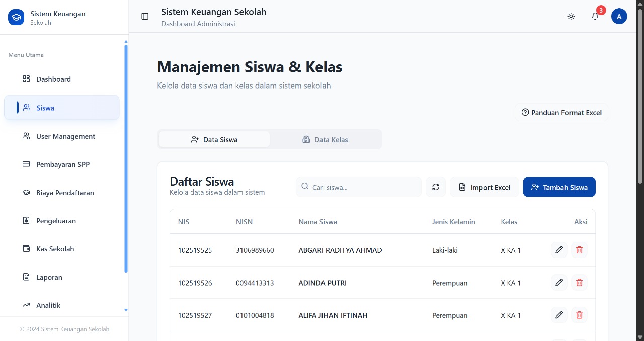This screenshot has height=341, width=644.
Task: Open Dashboard from the sidebar
Action: 62,79
